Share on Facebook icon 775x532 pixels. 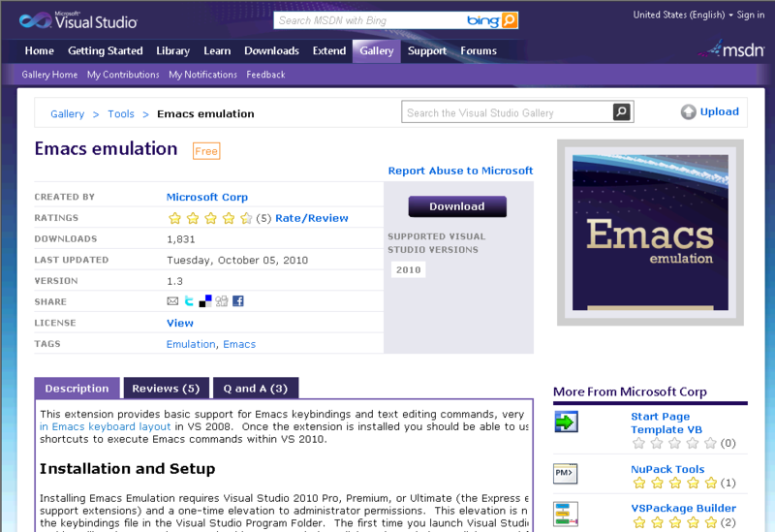click(237, 300)
